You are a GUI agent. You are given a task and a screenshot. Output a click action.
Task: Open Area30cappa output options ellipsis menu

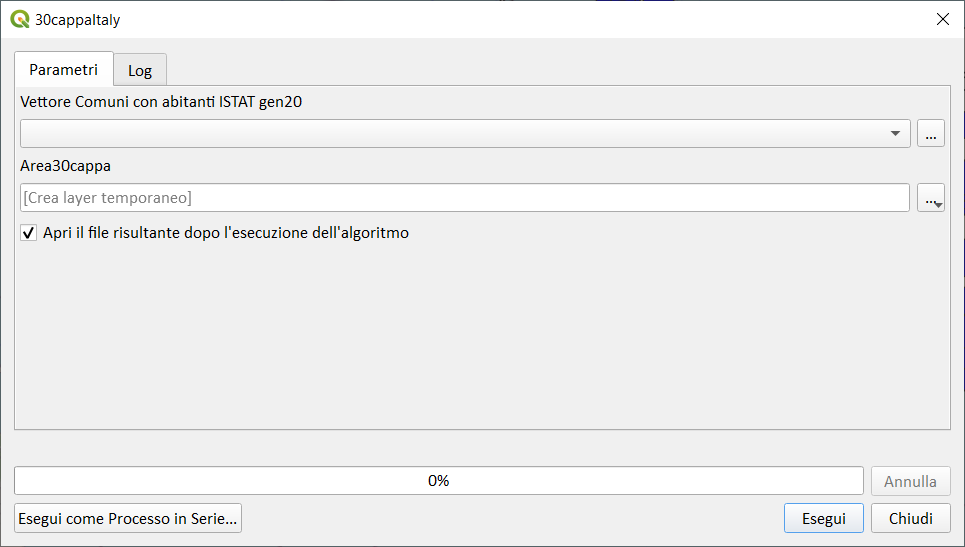pos(931,198)
